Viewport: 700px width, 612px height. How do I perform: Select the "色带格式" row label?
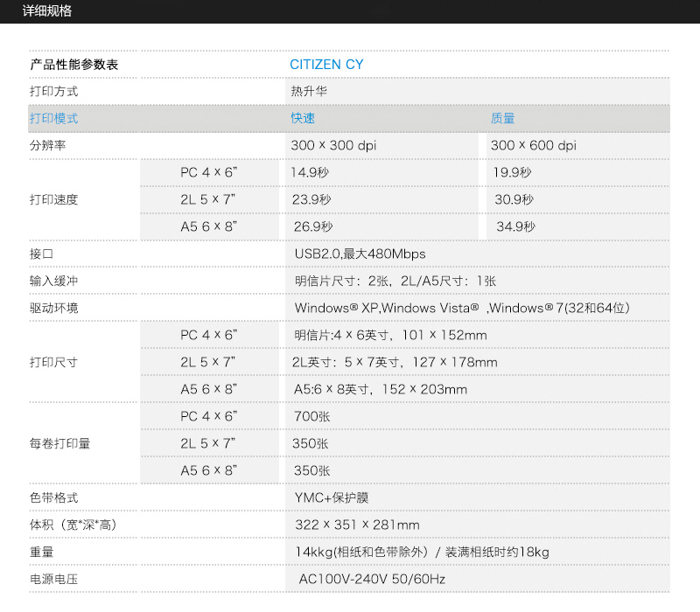click(x=54, y=497)
